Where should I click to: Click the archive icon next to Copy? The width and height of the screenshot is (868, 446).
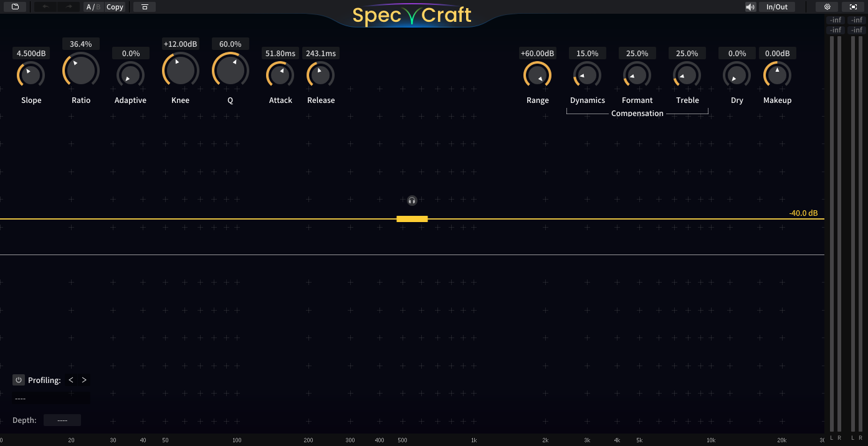click(x=145, y=7)
